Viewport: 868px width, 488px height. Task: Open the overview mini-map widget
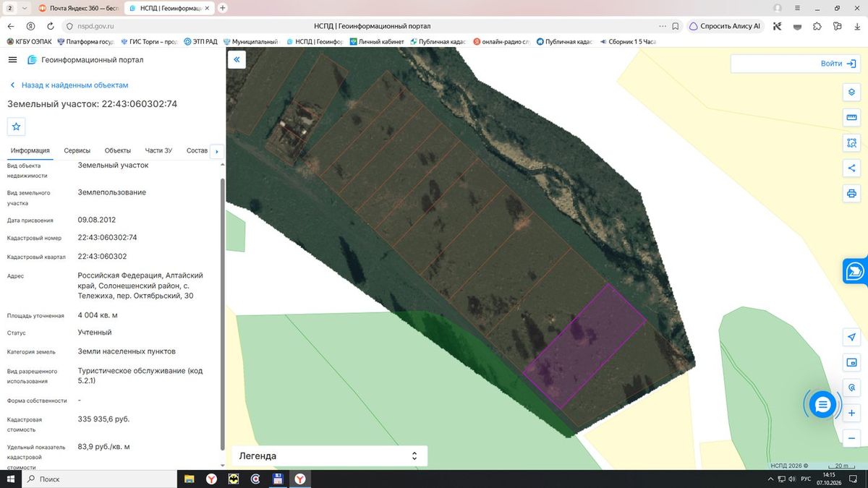[x=851, y=362]
